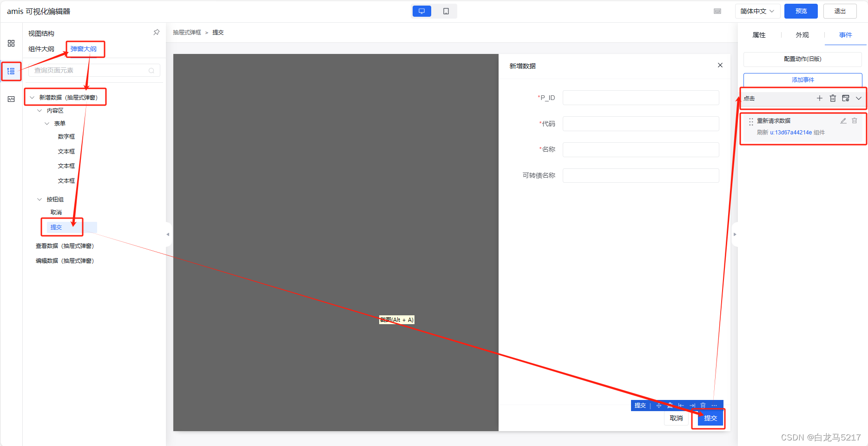This screenshot has height=446, width=868.
Task: Grab the drag handle of 重新请求数据 action
Action: pyautogui.click(x=751, y=122)
